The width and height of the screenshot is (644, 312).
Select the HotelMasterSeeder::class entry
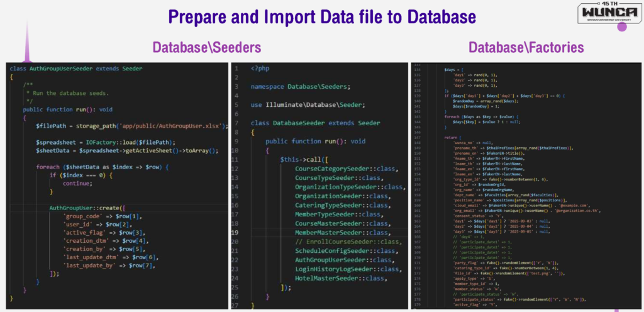341,278
